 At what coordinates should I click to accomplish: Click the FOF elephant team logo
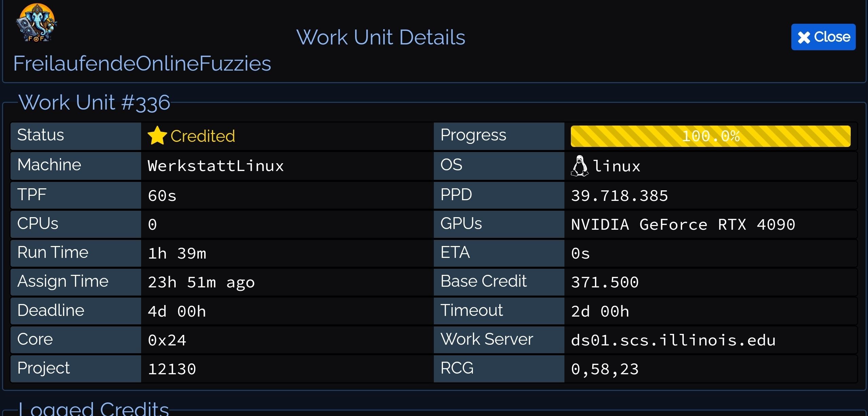(36, 23)
